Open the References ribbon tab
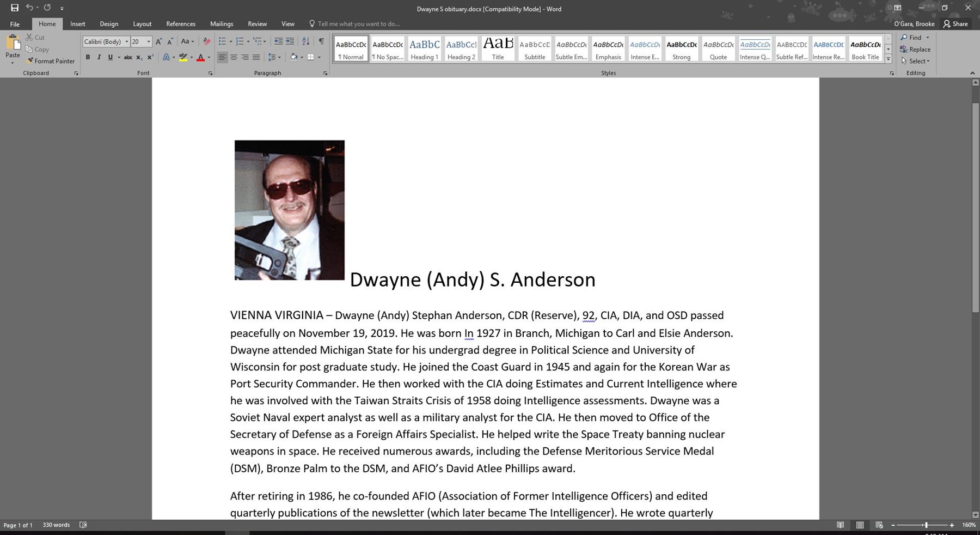980x535 pixels. pos(181,24)
